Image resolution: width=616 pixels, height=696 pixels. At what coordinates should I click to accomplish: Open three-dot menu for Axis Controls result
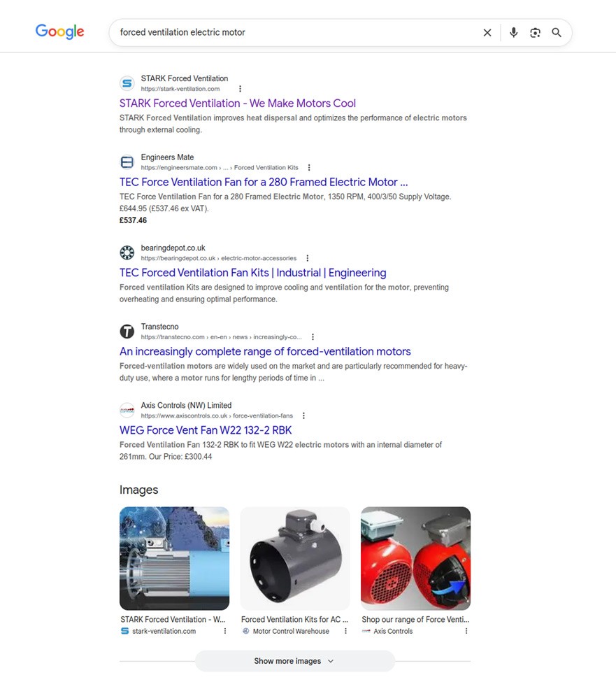click(x=303, y=416)
